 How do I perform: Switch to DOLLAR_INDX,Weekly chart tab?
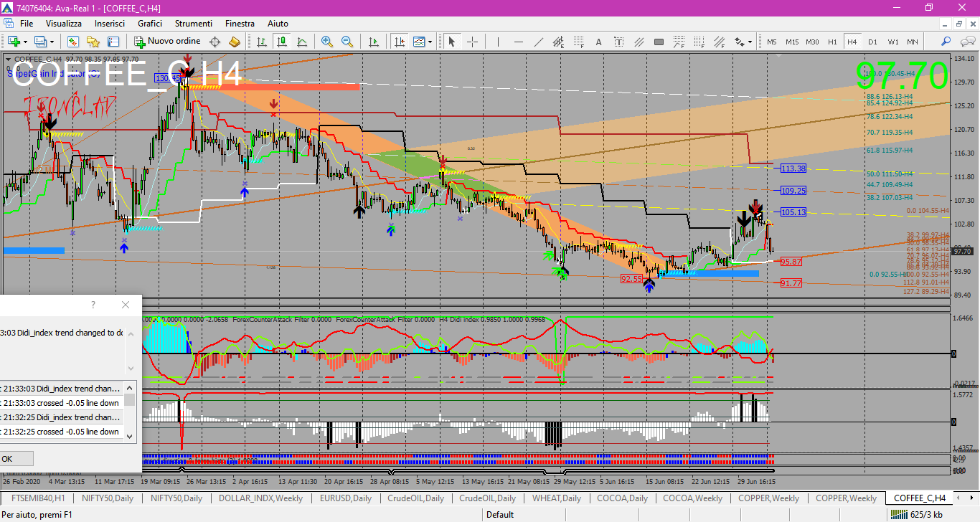(x=260, y=498)
